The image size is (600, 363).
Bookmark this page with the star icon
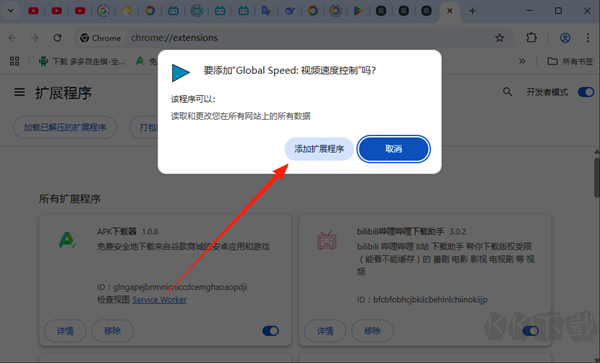[x=499, y=38]
